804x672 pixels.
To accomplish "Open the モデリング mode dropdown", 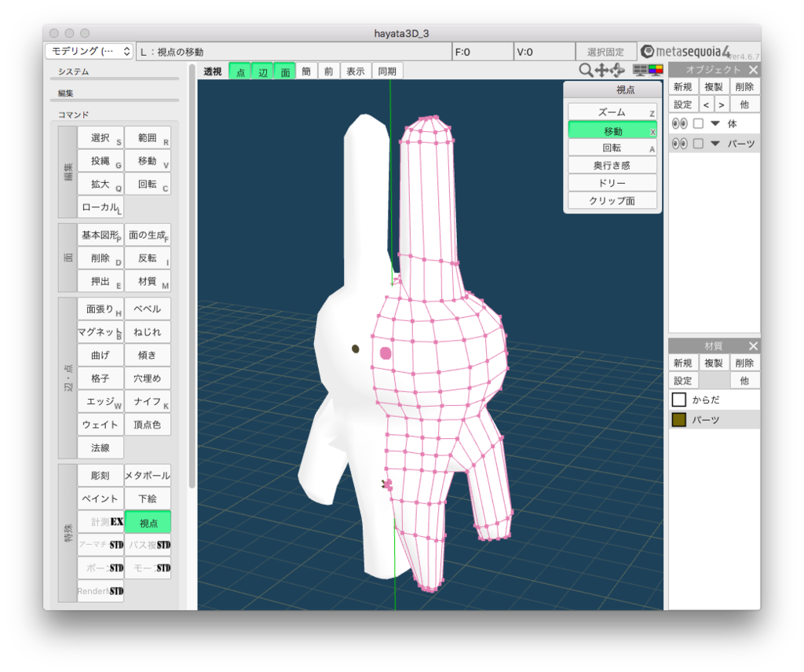I will (x=90, y=51).
